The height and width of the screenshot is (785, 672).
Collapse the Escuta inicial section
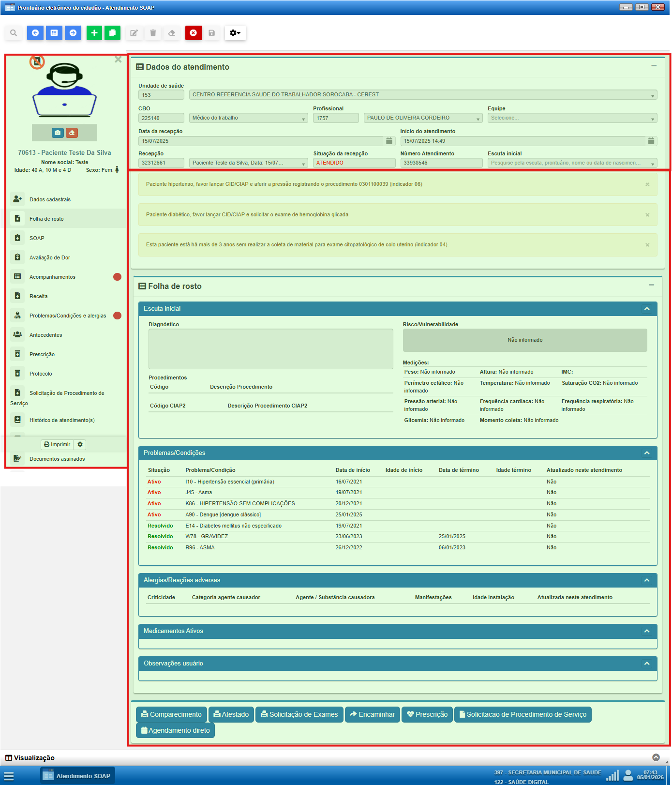tap(647, 309)
